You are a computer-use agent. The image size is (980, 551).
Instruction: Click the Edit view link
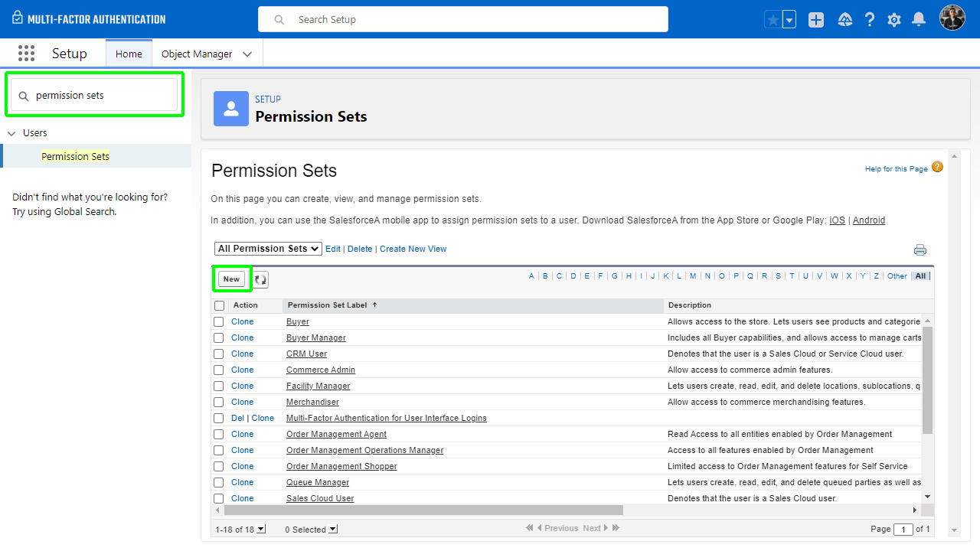click(x=333, y=249)
